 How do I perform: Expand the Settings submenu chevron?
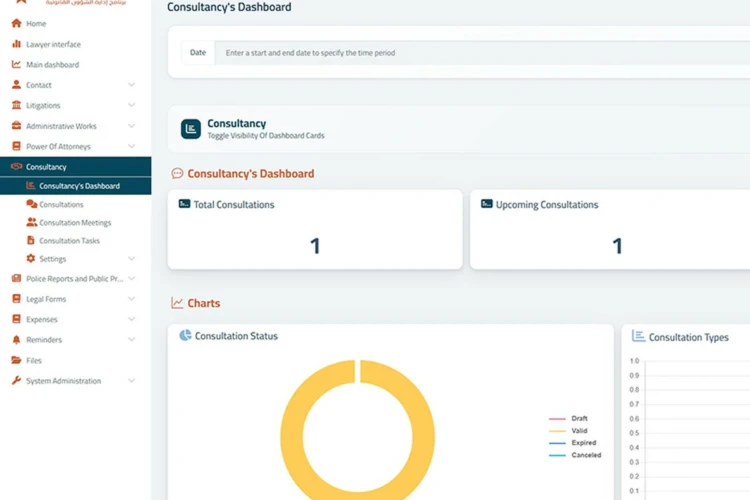[132, 258]
